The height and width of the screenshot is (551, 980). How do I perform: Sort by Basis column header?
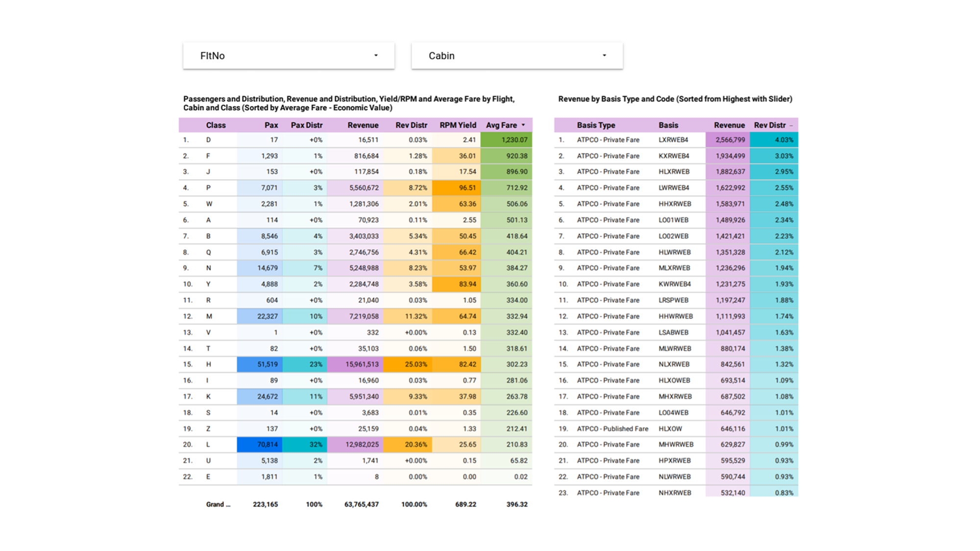(668, 125)
